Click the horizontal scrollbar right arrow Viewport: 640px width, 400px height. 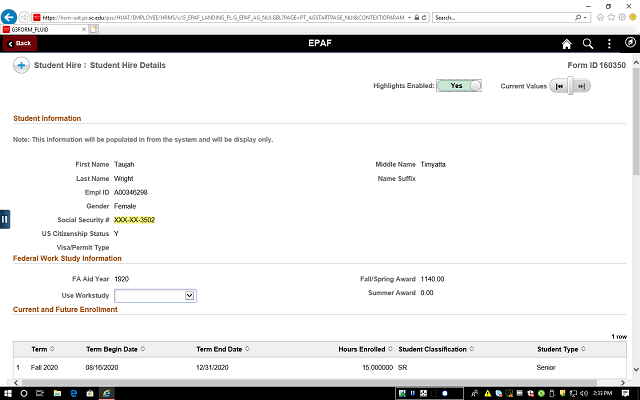point(623,382)
